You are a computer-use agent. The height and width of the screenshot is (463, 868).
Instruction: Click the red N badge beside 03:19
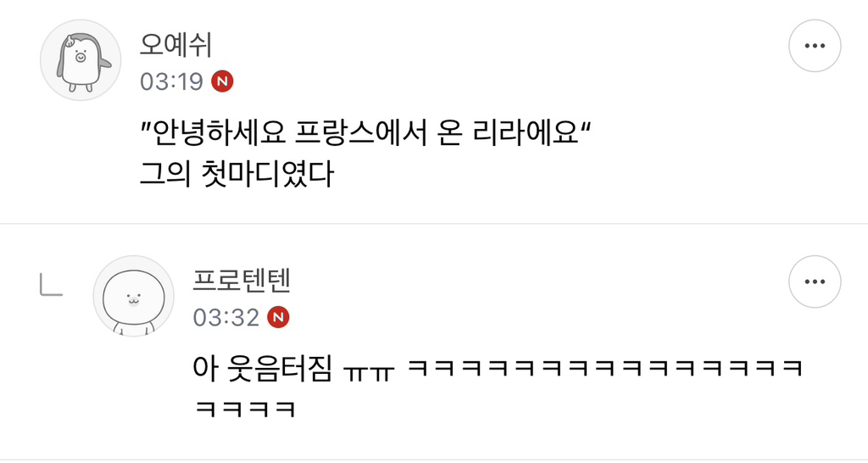[222, 81]
